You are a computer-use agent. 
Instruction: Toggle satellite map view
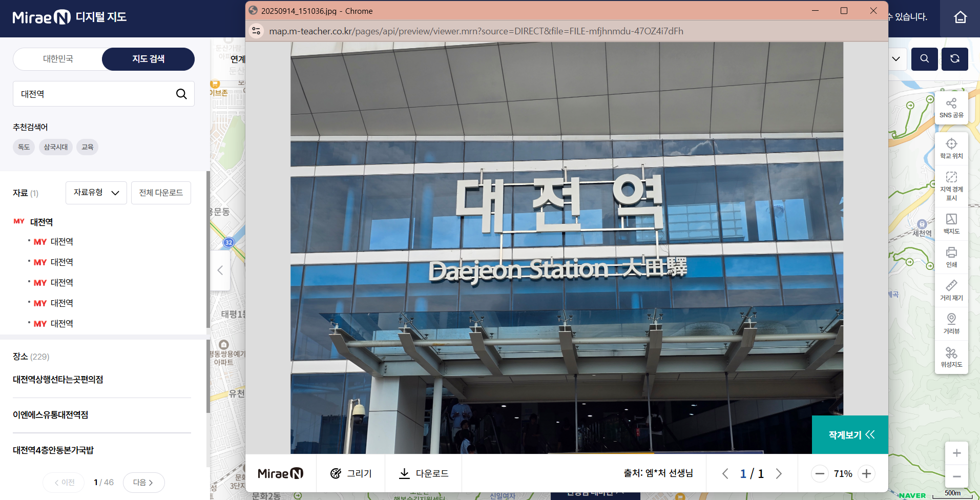coord(951,357)
